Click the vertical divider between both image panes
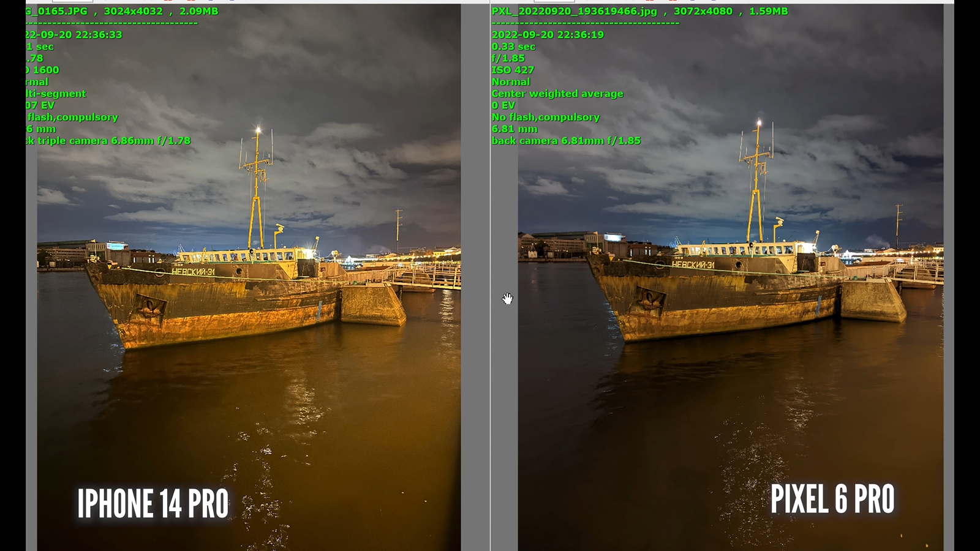The image size is (980, 551). pos(490,275)
